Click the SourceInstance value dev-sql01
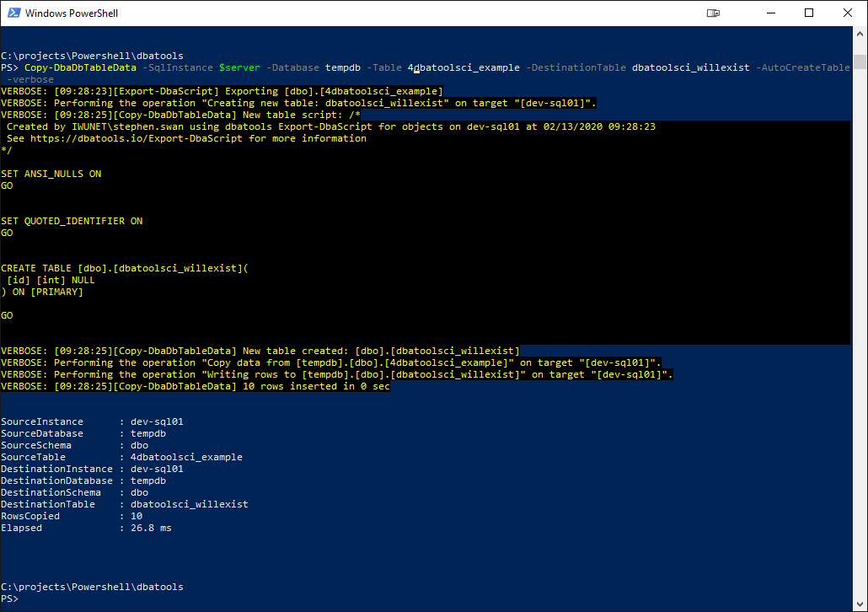Image resolution: width=868 pixels, height=612 pixels. point(157,421)
